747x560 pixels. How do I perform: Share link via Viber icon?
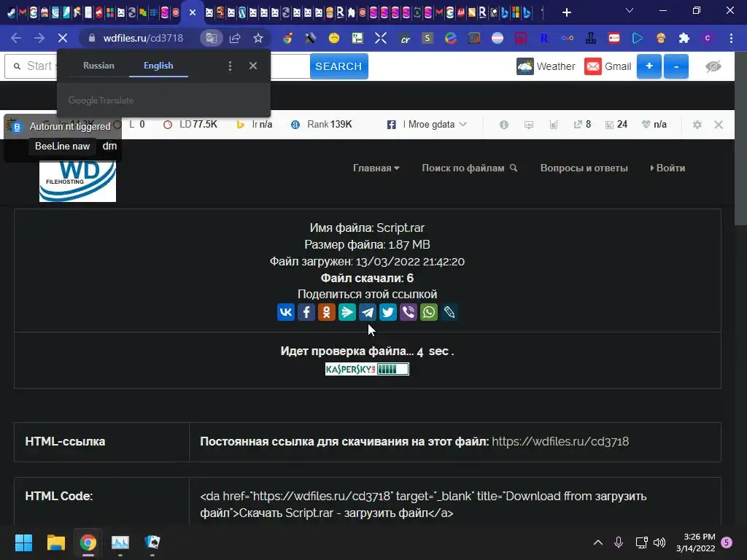tap(409, 312)
